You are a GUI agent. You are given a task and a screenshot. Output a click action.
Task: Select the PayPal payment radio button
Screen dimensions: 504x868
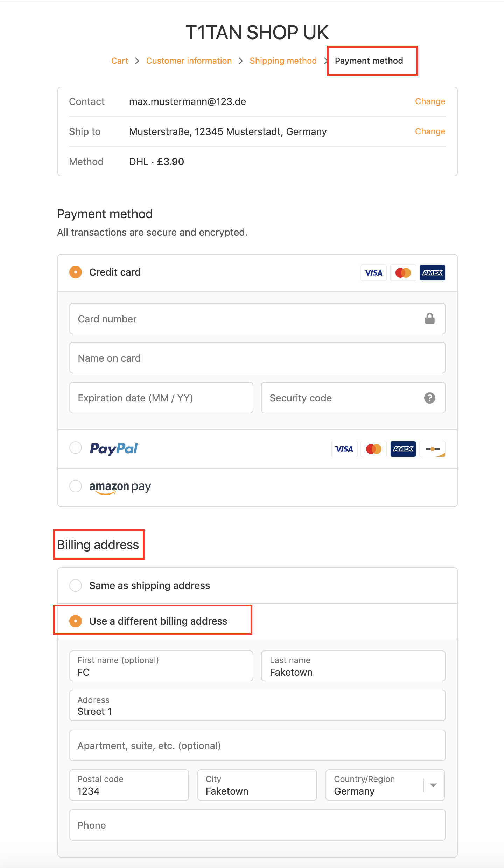point(76,448)
